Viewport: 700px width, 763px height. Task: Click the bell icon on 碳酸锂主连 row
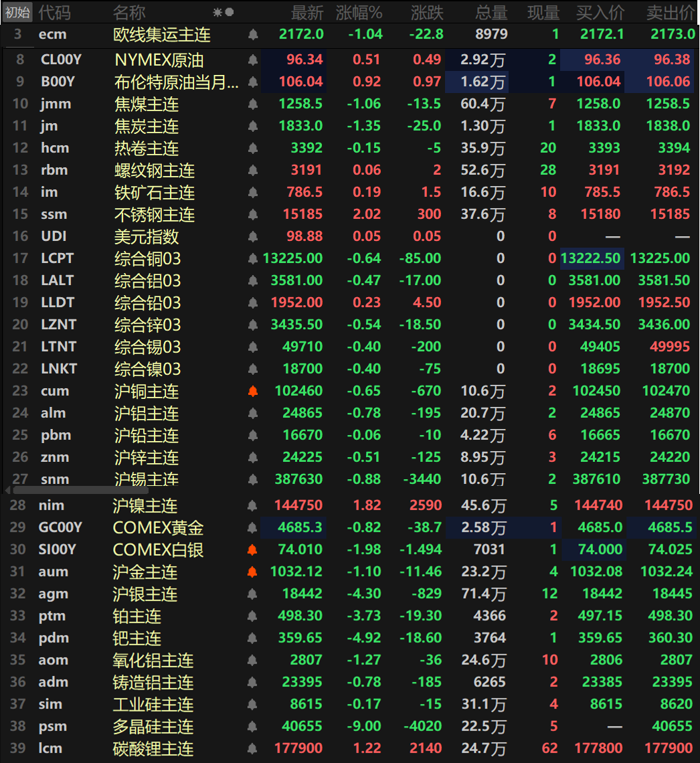click(253, 749)
